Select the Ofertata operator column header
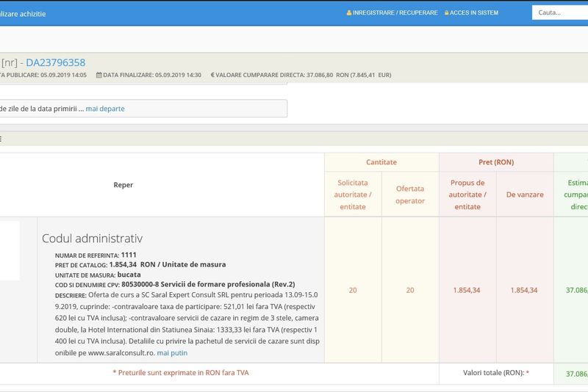Viewport: 588px width, 392px height. pyautogui.click(x=410, y=195)
